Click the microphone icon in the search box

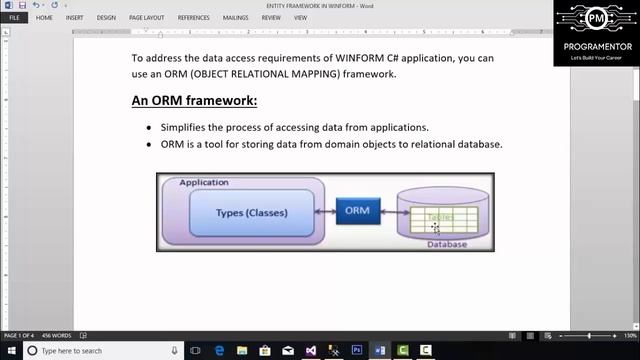tap(174, 351)
